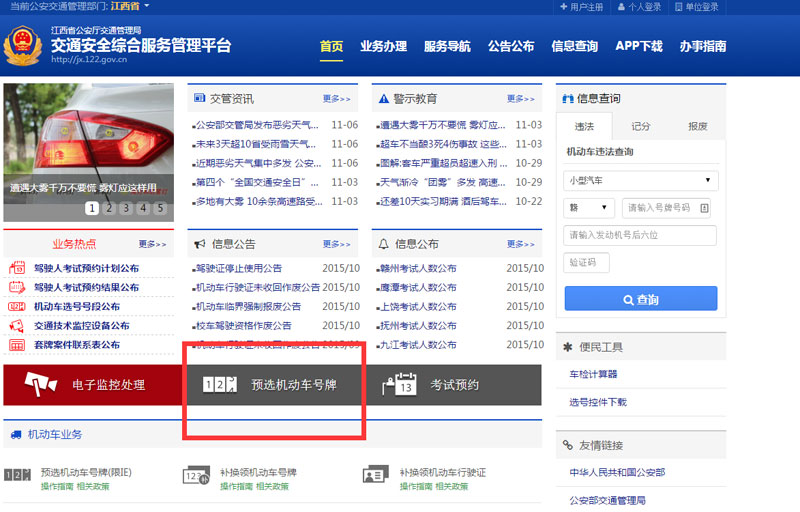Click the 用户注册 plus icon

point(563,7)
